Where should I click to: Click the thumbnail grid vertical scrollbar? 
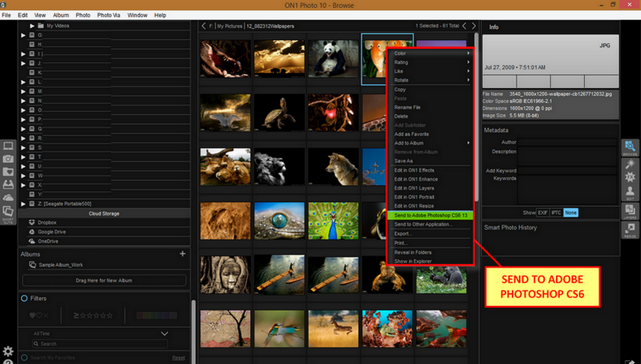tap(477, 116)
